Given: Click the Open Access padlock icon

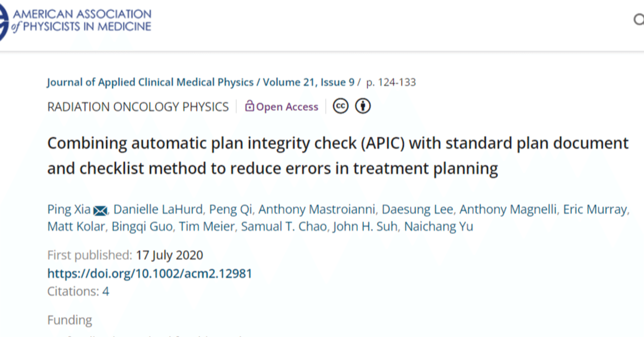Looking at the screenshot, I should [x=250, y=106].
